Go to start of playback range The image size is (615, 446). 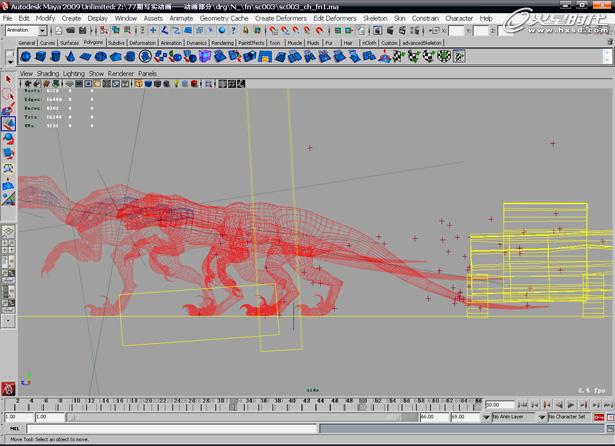[x=522, y=404]
